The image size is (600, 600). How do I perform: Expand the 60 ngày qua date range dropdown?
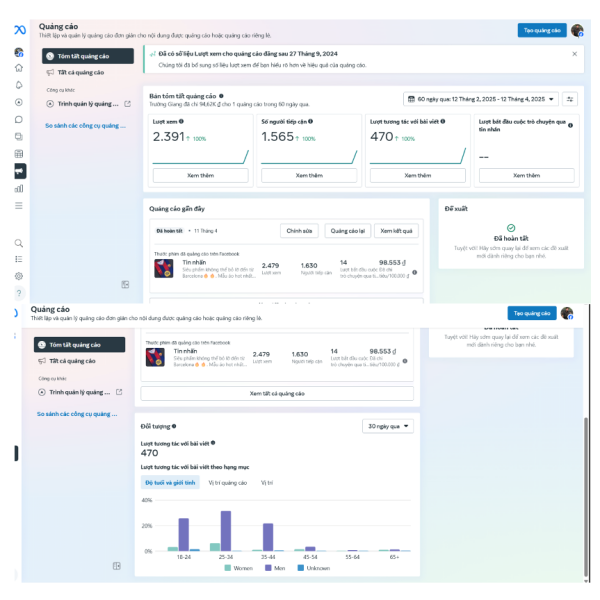[x=481, y=99]
